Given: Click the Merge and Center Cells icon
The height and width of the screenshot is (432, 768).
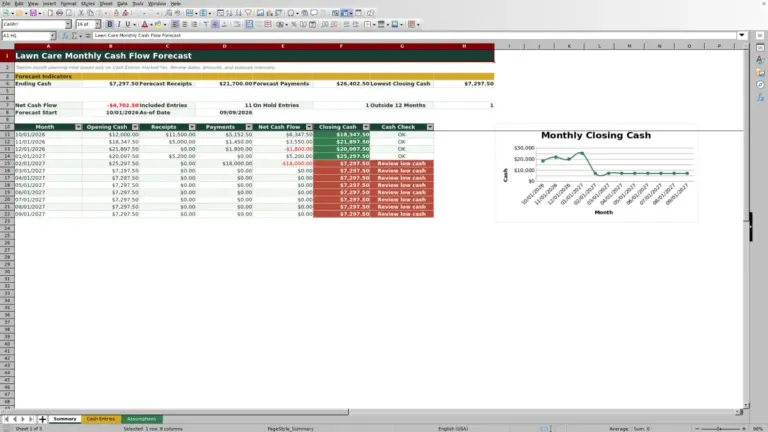Looking at the screenshot, I should coord(249,24).
